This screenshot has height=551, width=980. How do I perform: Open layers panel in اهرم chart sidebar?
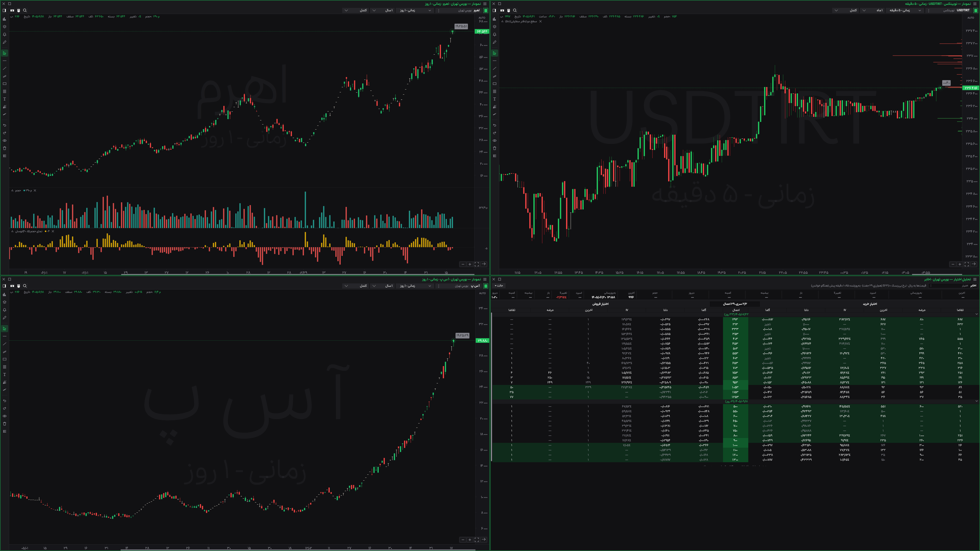[x=5, y=27]
